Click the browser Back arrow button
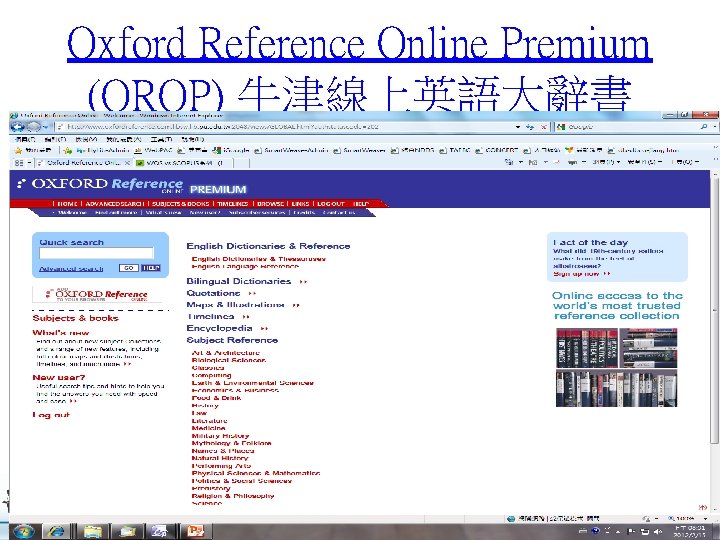Image resolution: width=720 pixels, height=540 pixels. [18, 127]
